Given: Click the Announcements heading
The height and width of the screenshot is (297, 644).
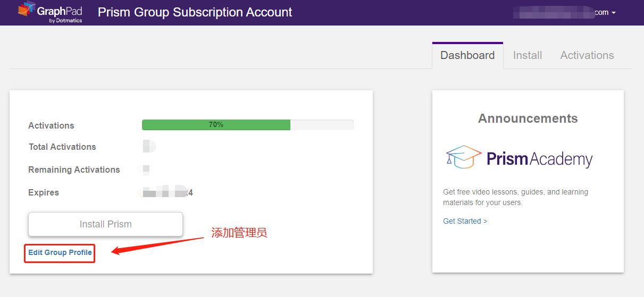Looking at the screenshot, I should coord(528,118).
